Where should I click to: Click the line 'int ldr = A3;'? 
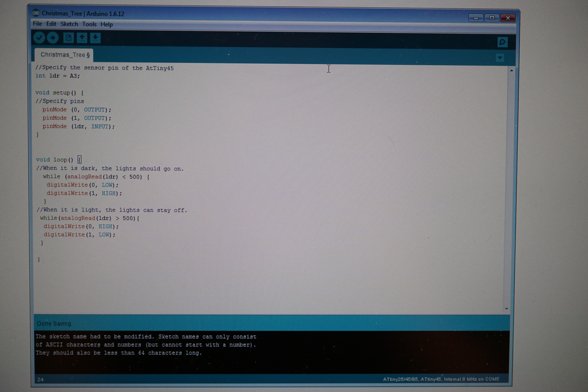point(58,76)
